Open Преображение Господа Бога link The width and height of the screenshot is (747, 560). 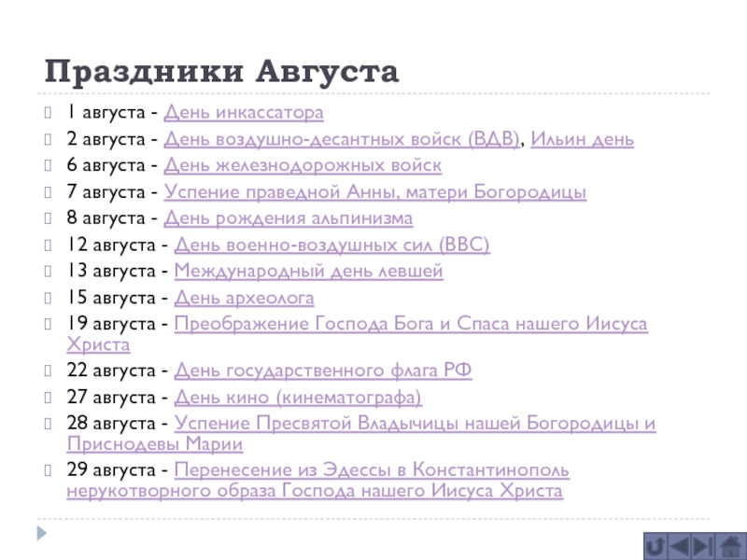[x=411, y=325]
